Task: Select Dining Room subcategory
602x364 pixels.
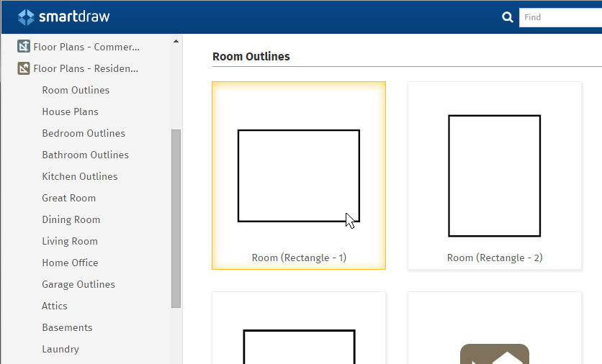Action: pos(71,219)
